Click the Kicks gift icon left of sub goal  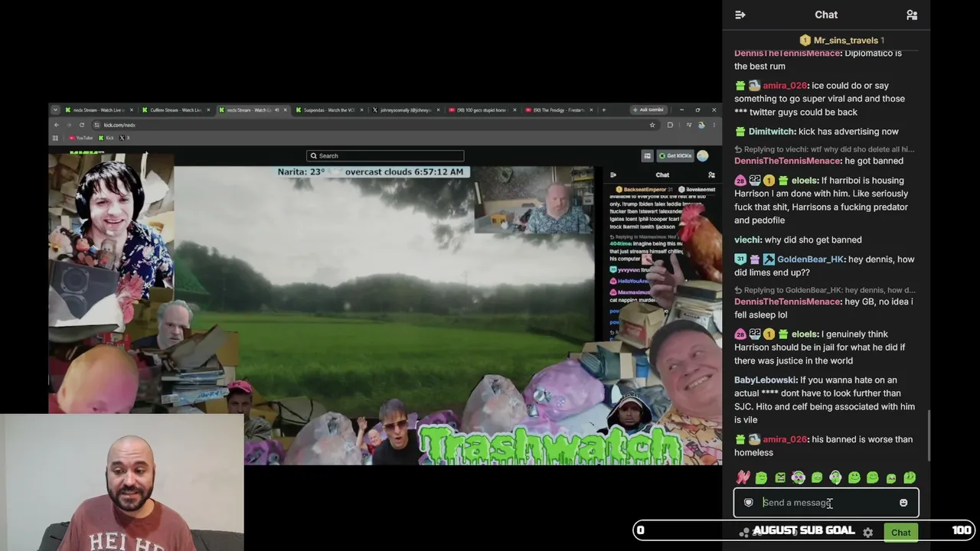744,533
